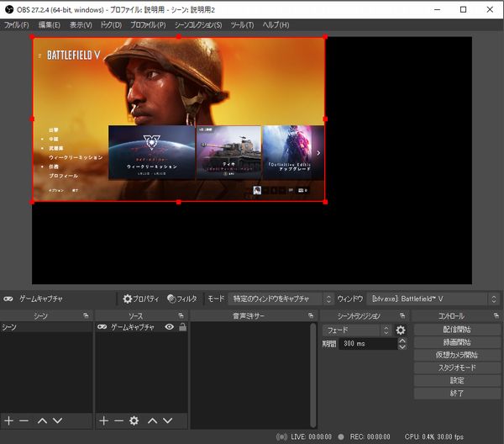
Task: Click the streaming status broadcast icon
Action: pyautogui.click(x=281, y=436)
